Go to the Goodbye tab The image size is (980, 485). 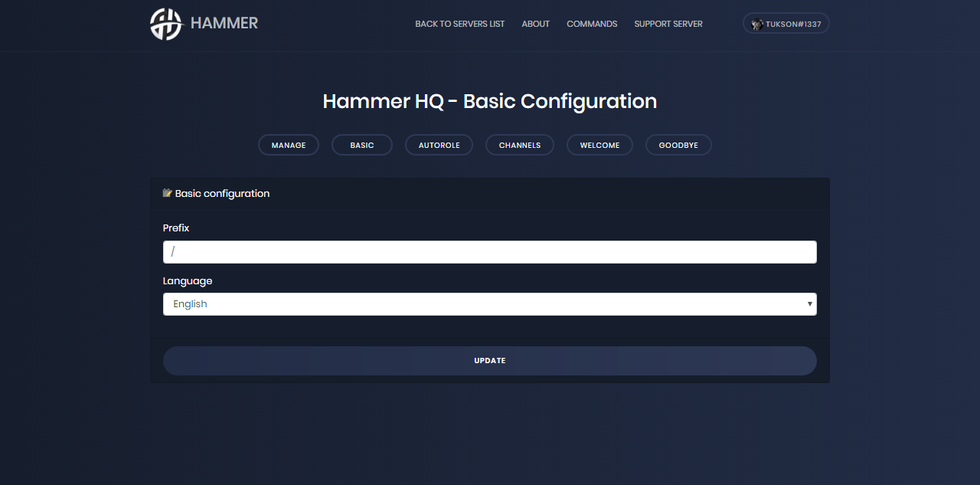pyautogui.click(x=678, y=145)
